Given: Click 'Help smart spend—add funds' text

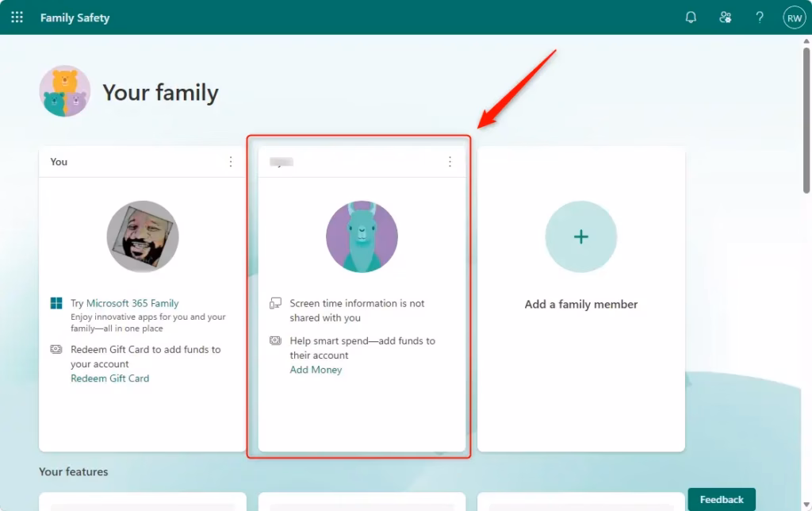Looking at the screenshot, I should (362, 348).
